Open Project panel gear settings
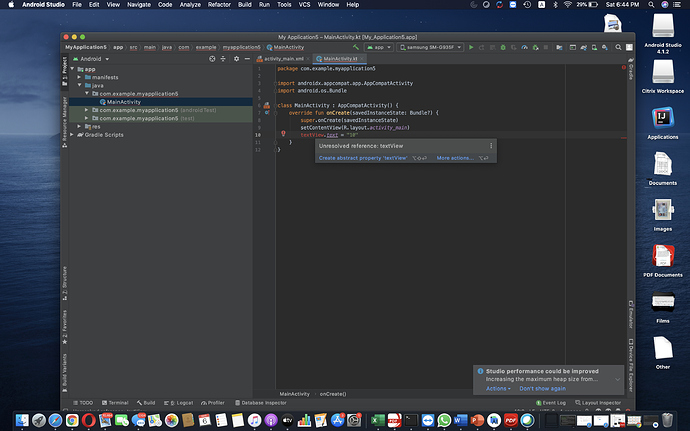Image resolution: width=690 pixels, height=431 pixels. 236,59
